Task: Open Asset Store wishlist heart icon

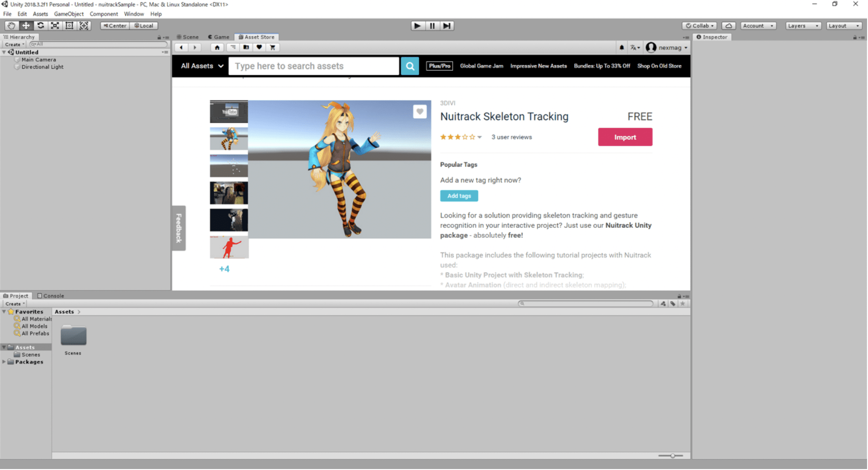Action: coord(259,48)
